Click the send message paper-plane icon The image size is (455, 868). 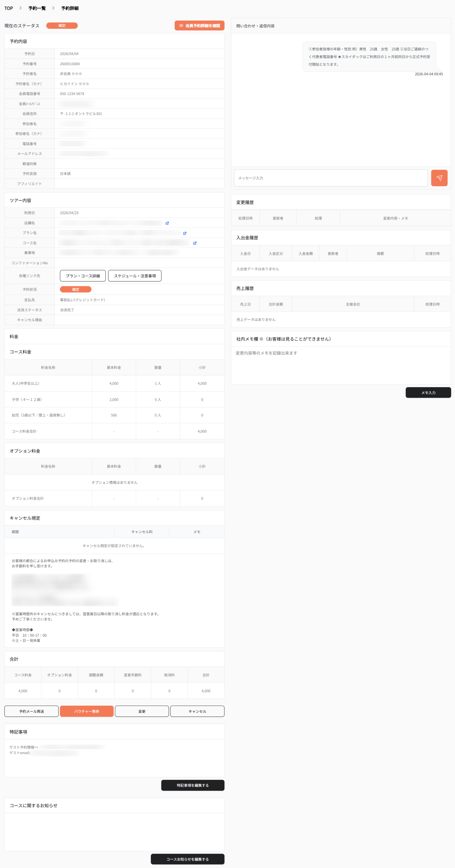[x=439, y=178]
